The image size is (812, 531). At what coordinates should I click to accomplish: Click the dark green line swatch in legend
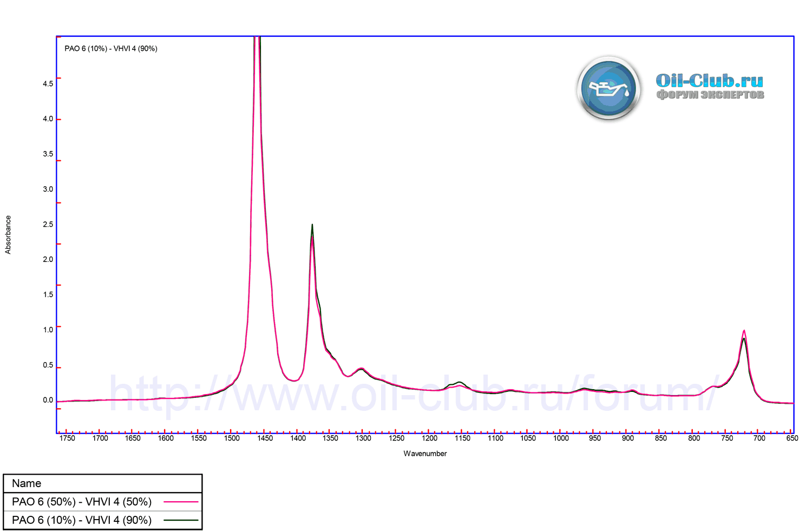coord(181,520)
